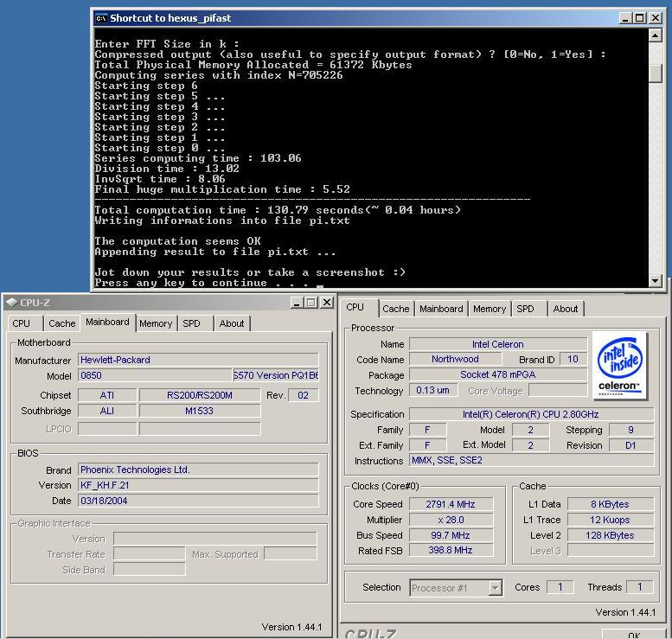Click stepping value 9

point(631,430)
